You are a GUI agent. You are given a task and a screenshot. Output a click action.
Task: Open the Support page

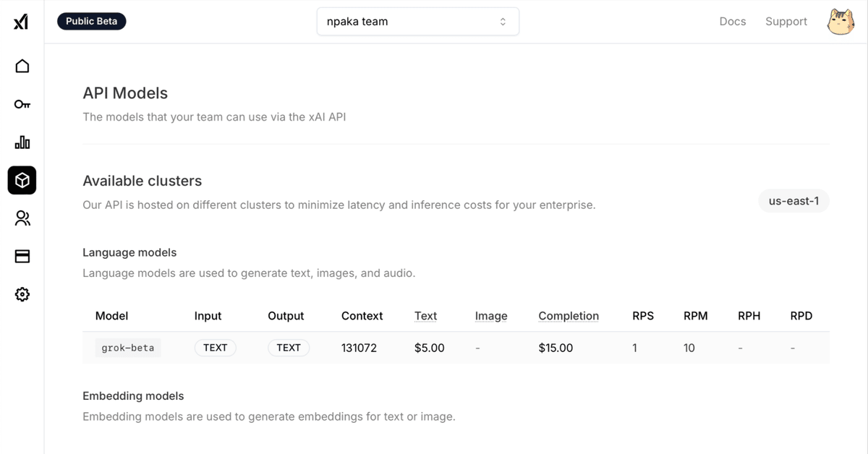786,21
